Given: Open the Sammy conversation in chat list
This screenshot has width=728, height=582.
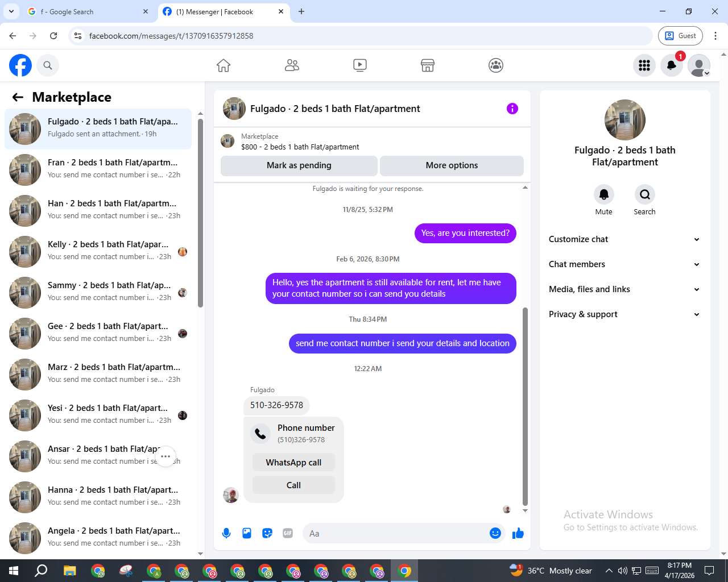Looking at the screenshot, I should (98, 293).
